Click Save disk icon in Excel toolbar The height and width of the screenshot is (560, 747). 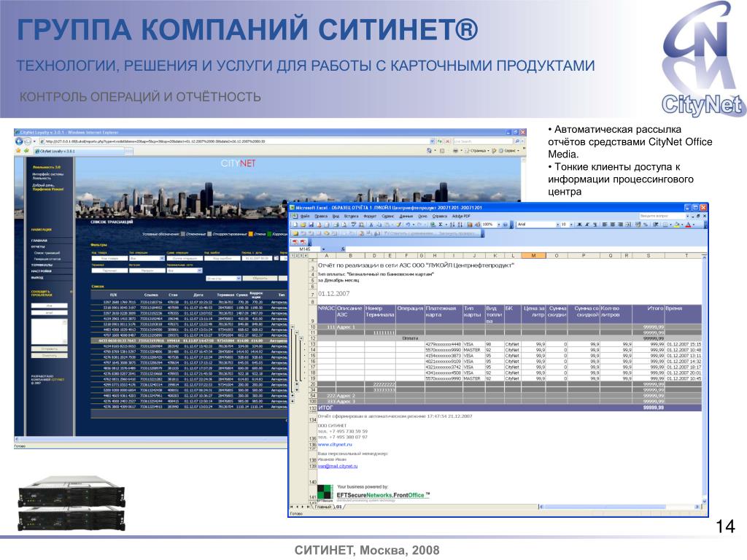311,225
